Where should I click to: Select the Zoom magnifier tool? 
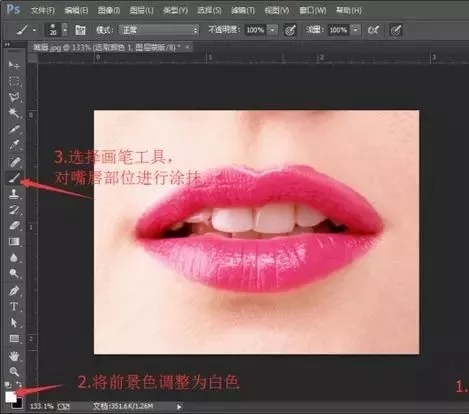coord(14,371)
